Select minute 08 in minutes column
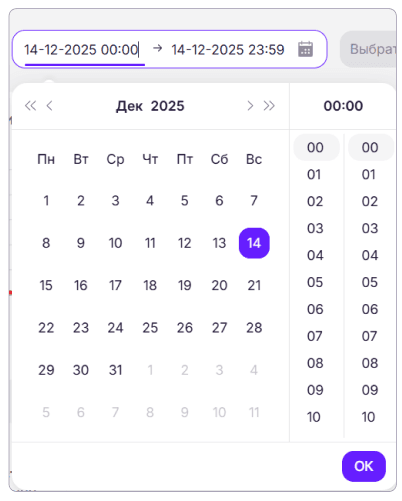402x501 pixels. coord(370,363)
